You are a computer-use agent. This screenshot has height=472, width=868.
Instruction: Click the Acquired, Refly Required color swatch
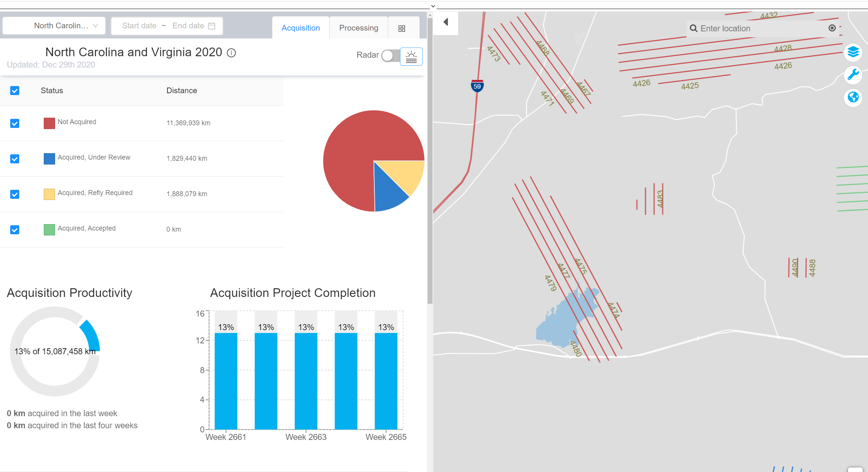click(49, 194)
